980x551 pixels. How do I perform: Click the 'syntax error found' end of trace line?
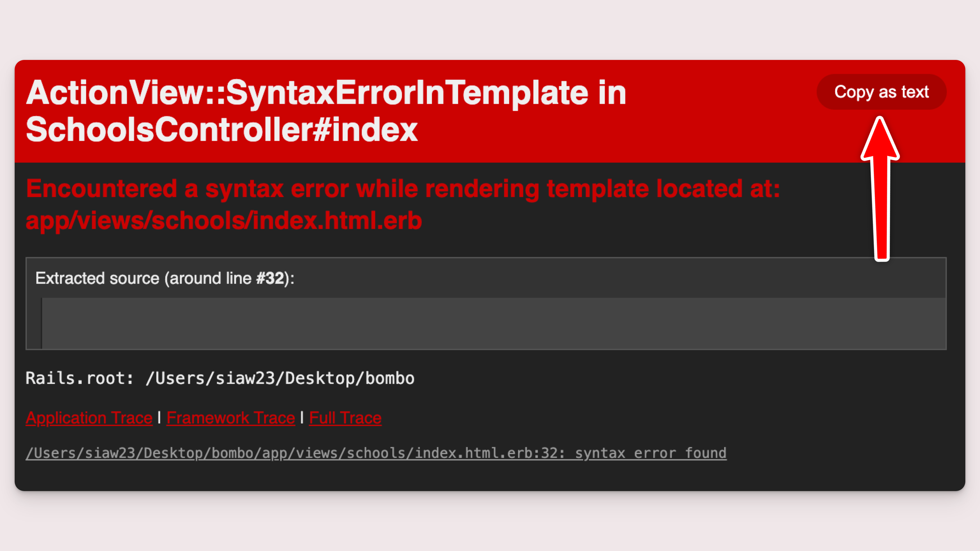(x=650, y=453)
